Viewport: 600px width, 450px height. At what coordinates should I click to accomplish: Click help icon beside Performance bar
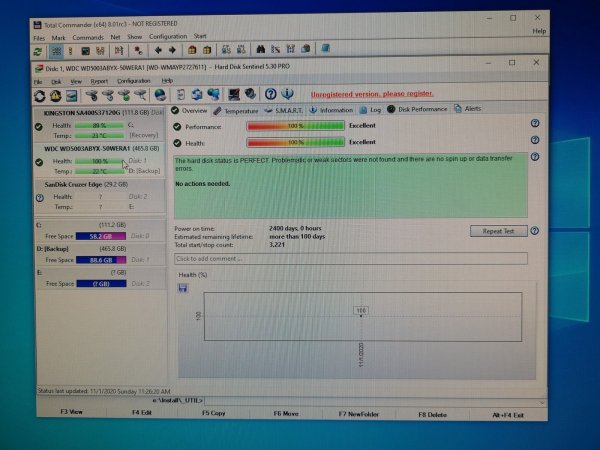535,123
